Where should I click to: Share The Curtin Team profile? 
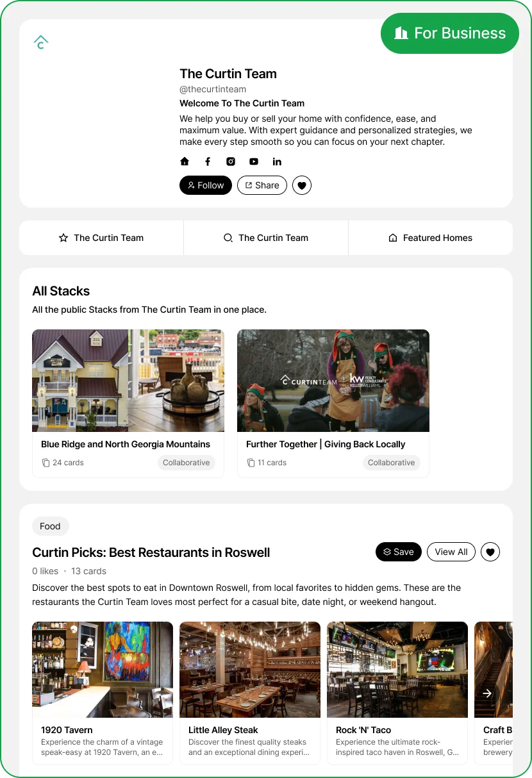(x=262, y=185)
